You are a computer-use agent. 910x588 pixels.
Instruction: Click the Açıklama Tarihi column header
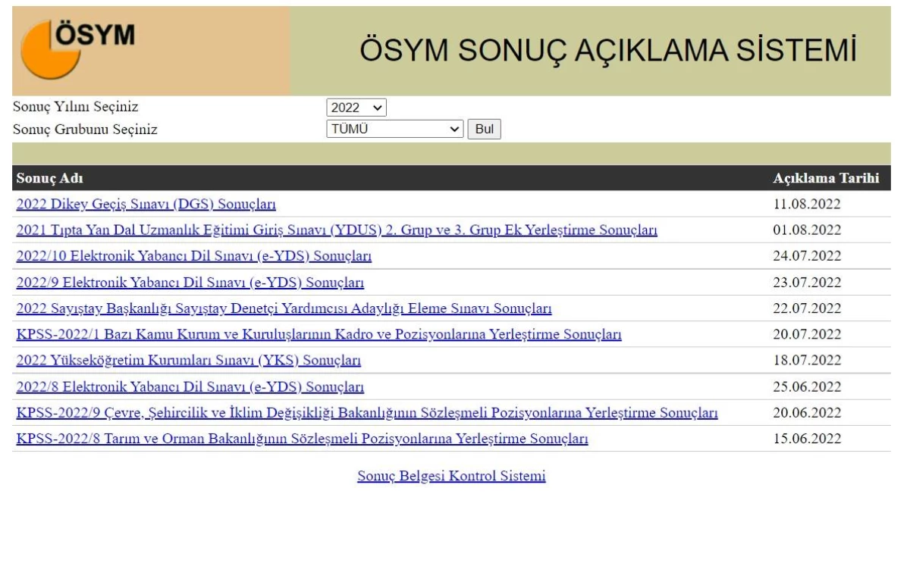(x=826, y=179)
